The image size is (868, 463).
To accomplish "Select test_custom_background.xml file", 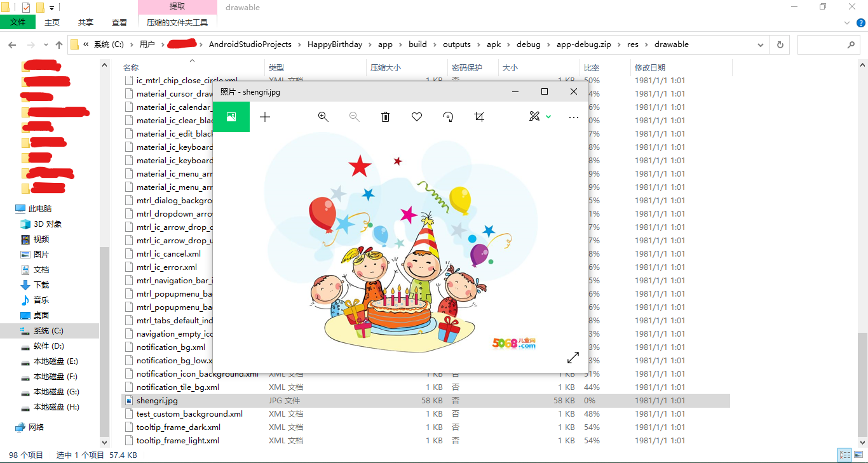I will 189,414.
